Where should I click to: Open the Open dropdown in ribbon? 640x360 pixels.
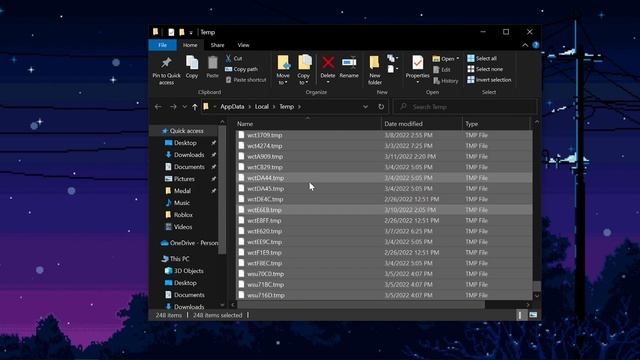click(446, 59)
